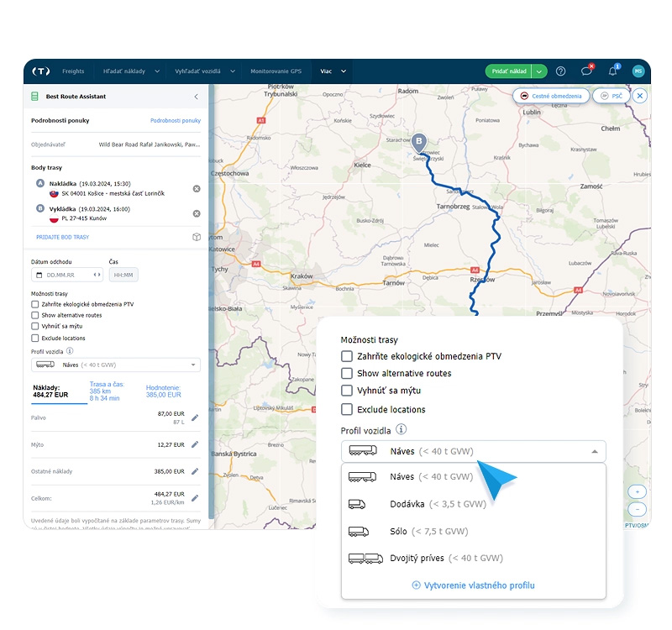The image size is (672, 630).
Task: Open the notifications bell icon
Action: (613, 71)
